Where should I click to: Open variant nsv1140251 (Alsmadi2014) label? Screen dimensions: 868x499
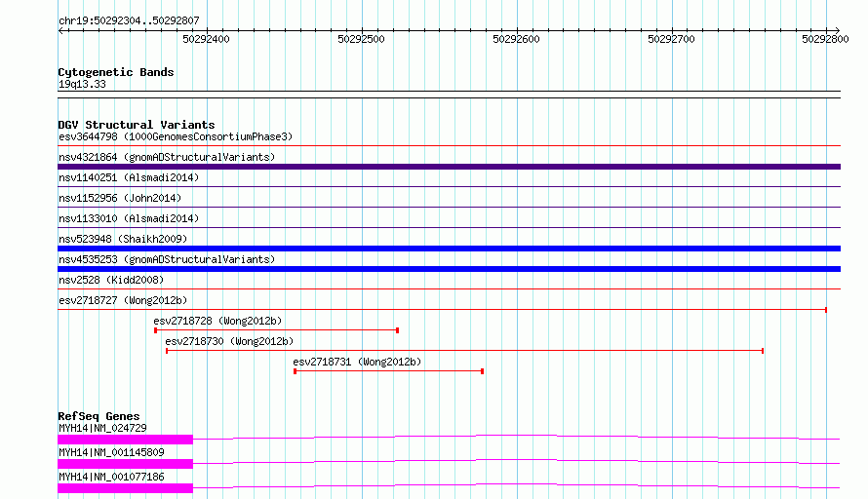tap(129, 177)
